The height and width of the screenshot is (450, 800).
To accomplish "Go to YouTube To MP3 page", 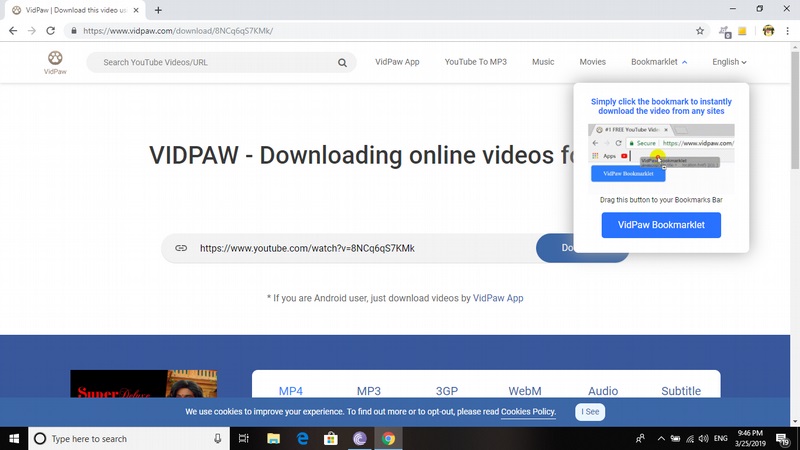I will 476,62.
